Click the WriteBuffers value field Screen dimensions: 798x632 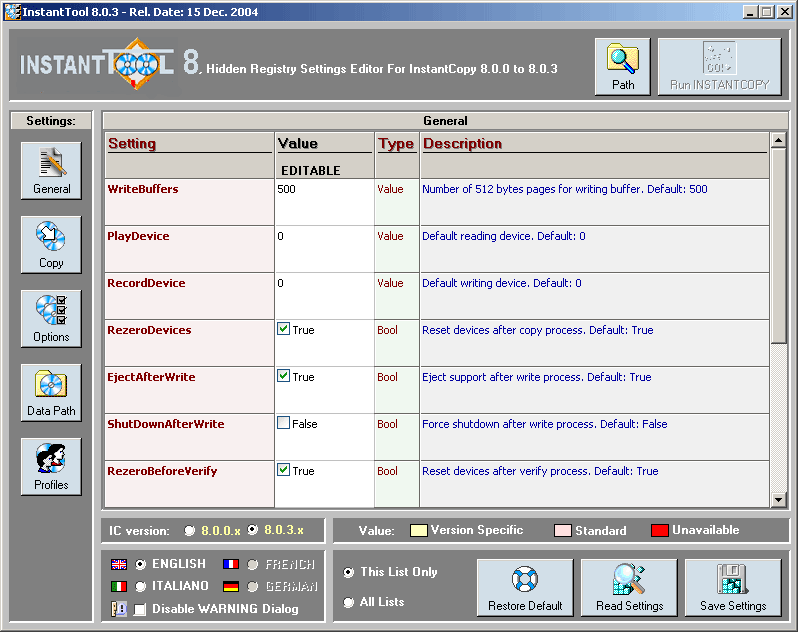323,190
